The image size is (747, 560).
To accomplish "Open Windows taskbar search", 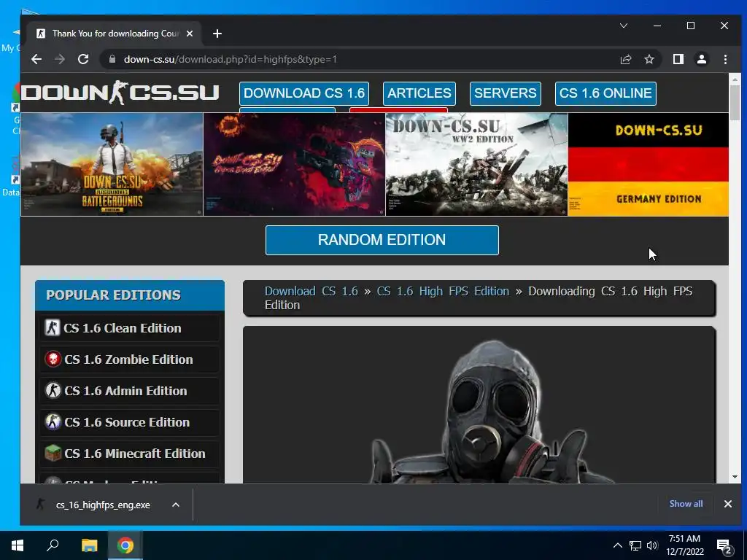I will 53,545.
